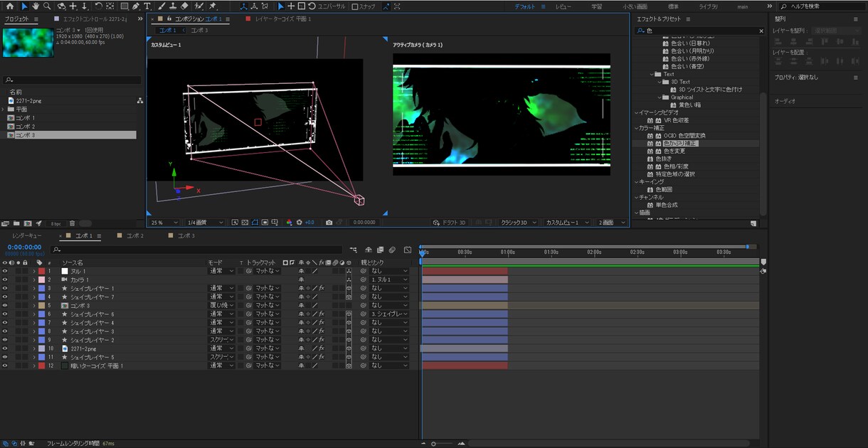
Task: Select the Pen tool
Action: coord(135,6)
